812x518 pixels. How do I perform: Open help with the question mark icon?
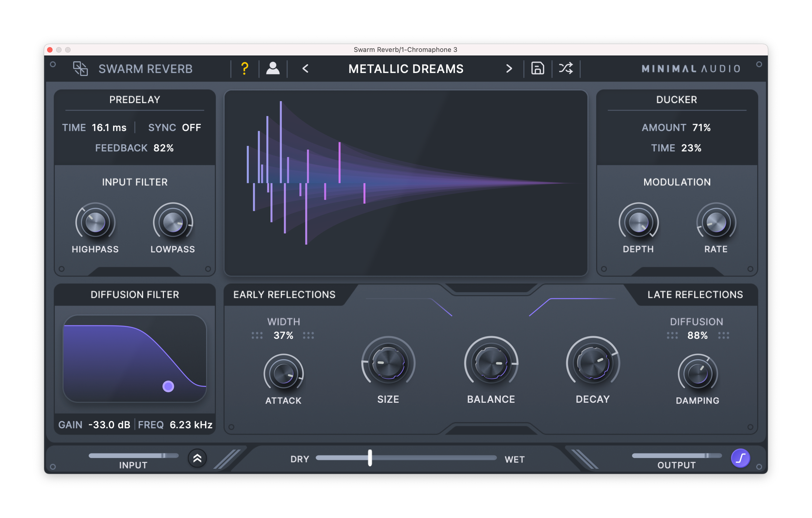pos(245,69)
